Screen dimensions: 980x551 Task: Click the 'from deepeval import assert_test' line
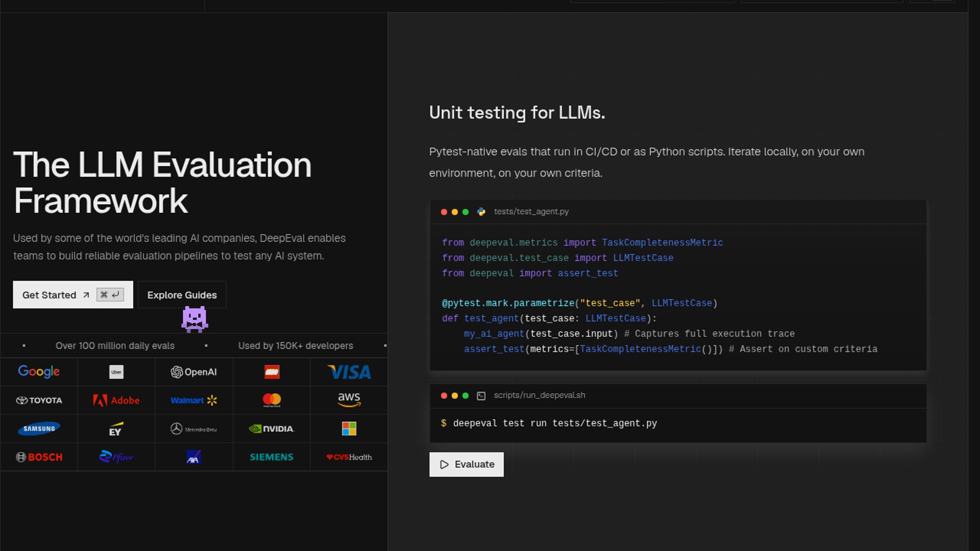point(530,273)
